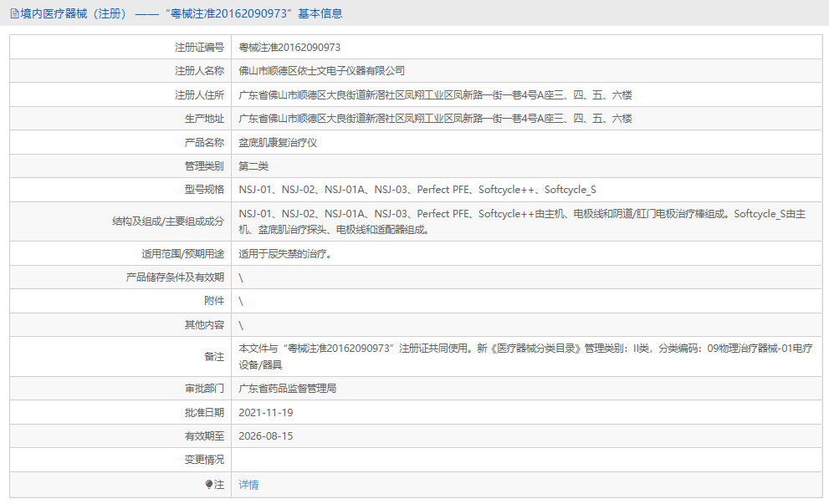
Task: Select the model list starting with NSJ-01 in 型号规格 row
Action: click(x=417, y=190)
